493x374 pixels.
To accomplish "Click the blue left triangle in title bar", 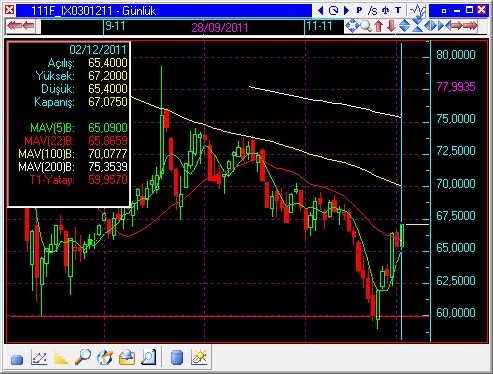I will tap(321, 11).
